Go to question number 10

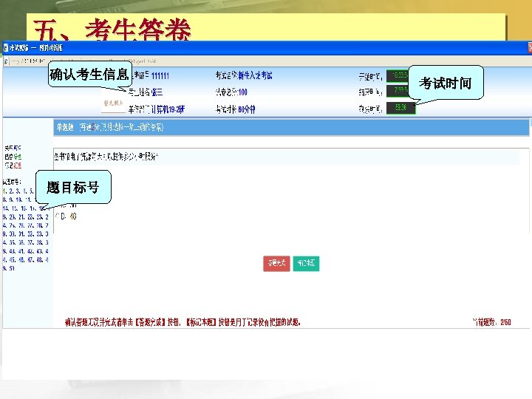pyautogui.click(x=18, y=199)
